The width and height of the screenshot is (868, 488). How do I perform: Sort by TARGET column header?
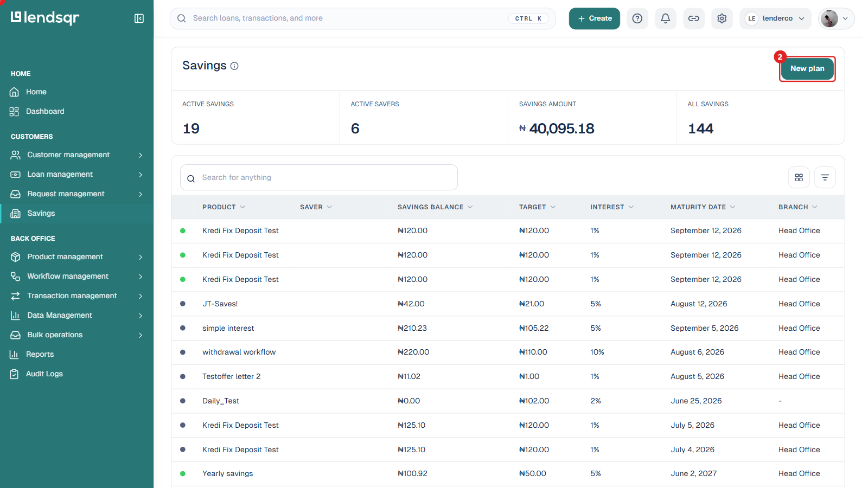coord(537,207)
